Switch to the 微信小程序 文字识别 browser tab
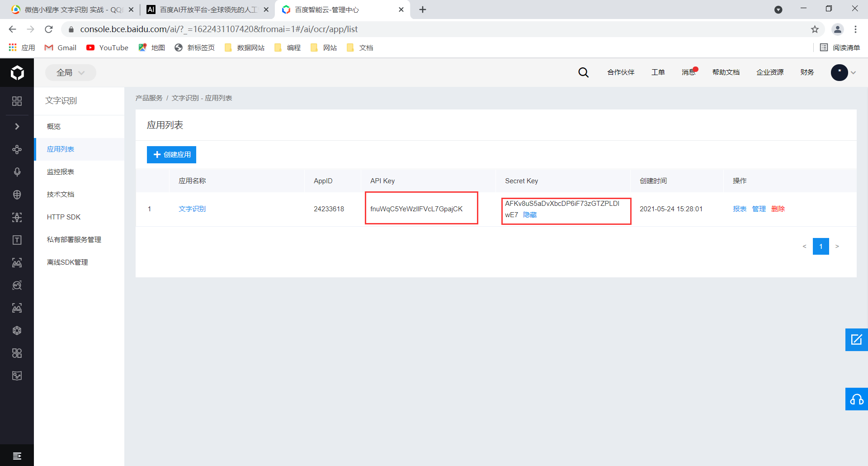The width and height of the screenshot is (868, 466). (x=72, y=10)
